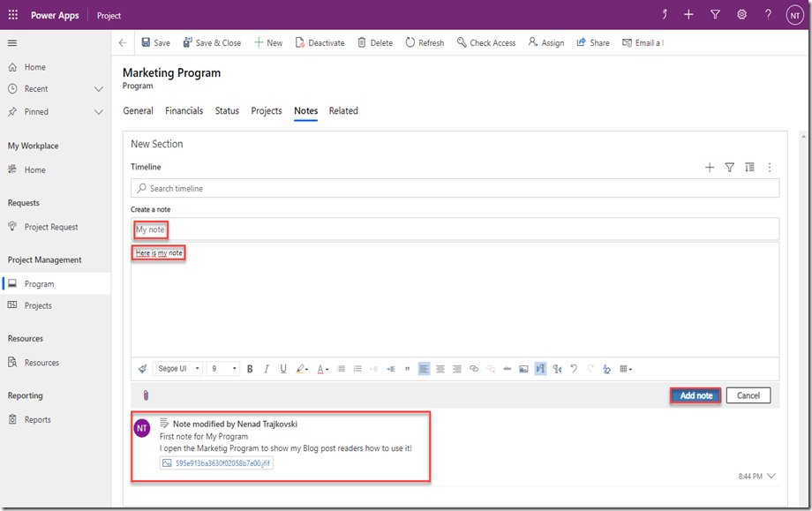This screenshot has width=812, height=511.
Task: Expand the Recent section in sidebar
Action: click(x=99, y=89)
